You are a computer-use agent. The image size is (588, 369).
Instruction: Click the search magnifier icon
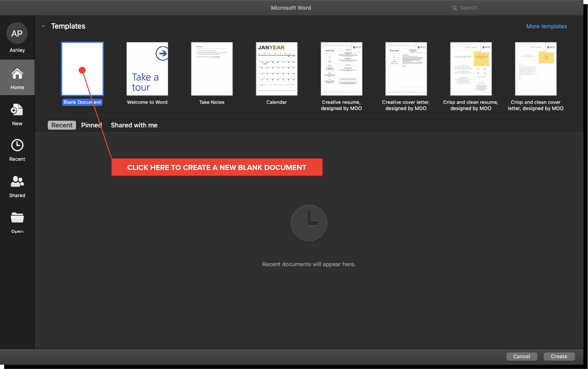[x=455, y=8]
